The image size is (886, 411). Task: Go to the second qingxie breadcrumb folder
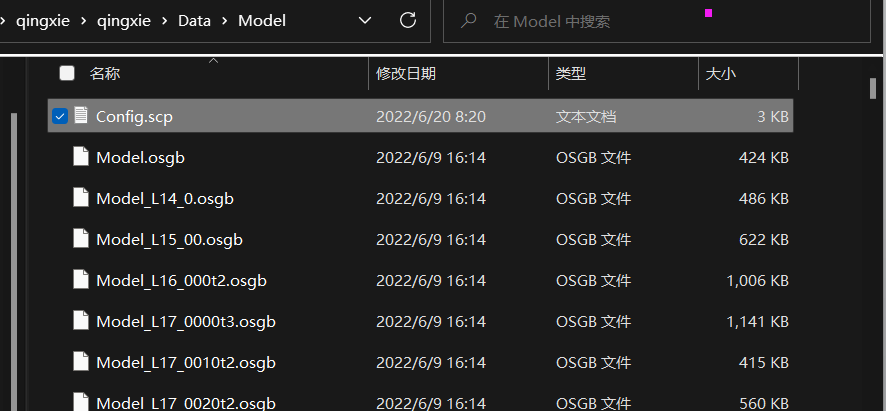124,21
